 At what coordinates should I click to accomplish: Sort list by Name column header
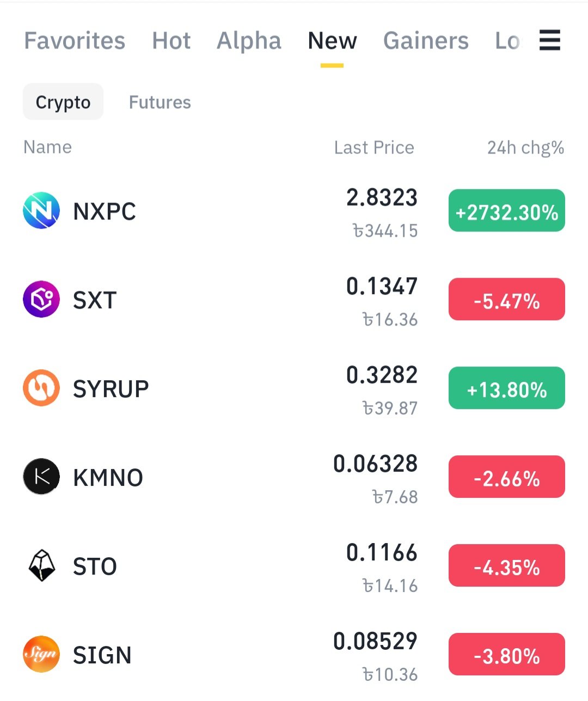click(47, 147)
